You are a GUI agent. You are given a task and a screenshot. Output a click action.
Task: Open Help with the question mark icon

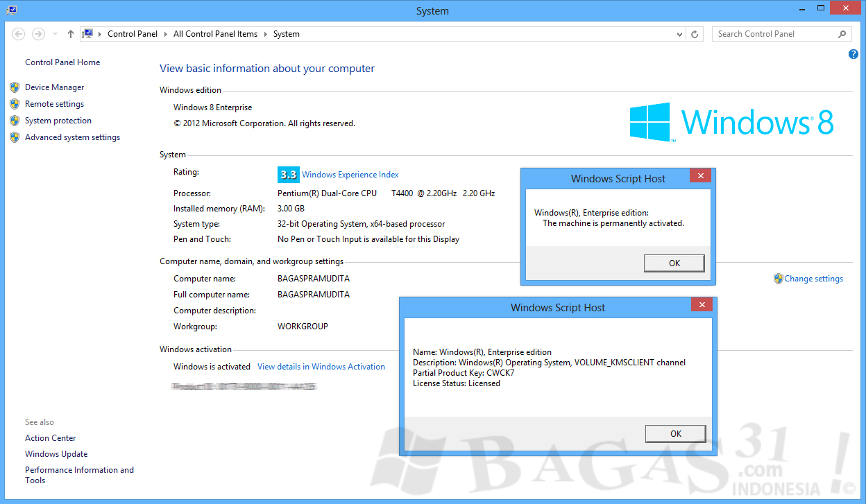coord(854,54)
